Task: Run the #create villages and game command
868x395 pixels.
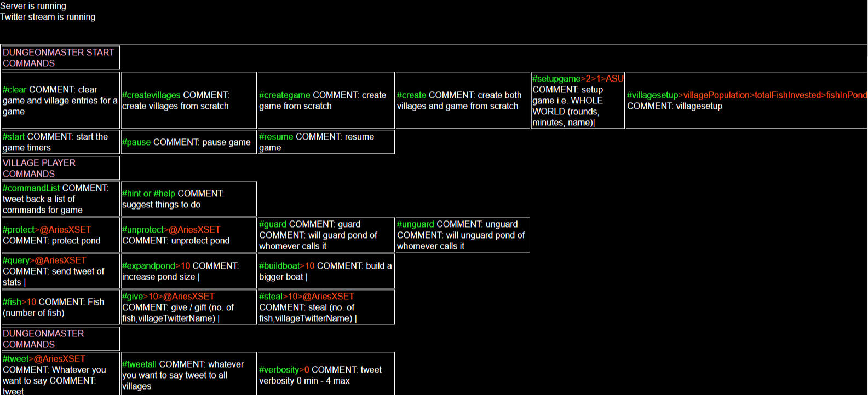Action: click(x=411, y=95)
